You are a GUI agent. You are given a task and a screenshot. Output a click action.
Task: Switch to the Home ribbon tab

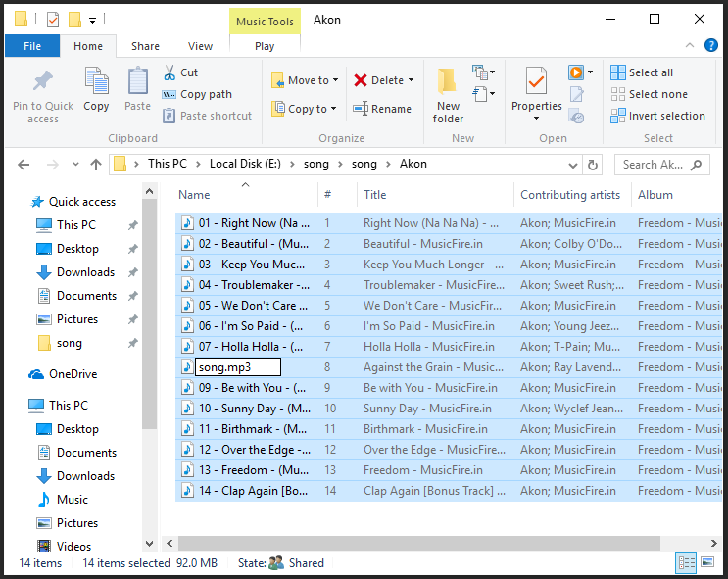tap(88, 46)
